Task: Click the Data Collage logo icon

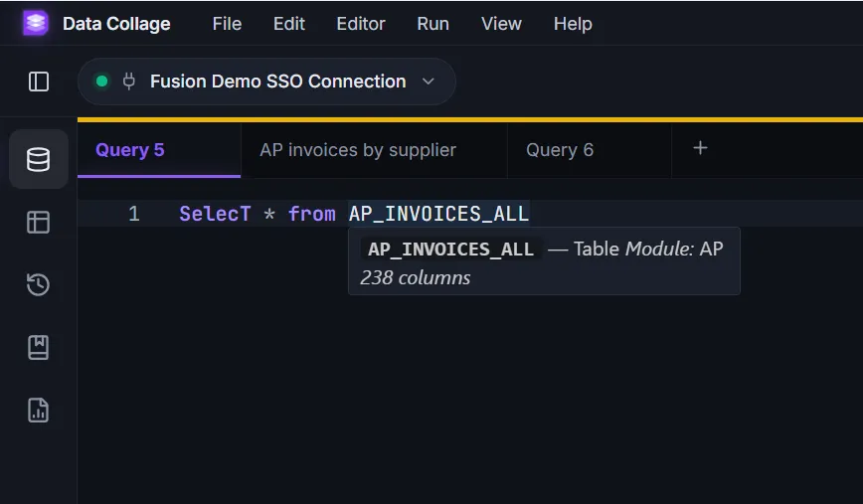Action: (x=36, y=23)
